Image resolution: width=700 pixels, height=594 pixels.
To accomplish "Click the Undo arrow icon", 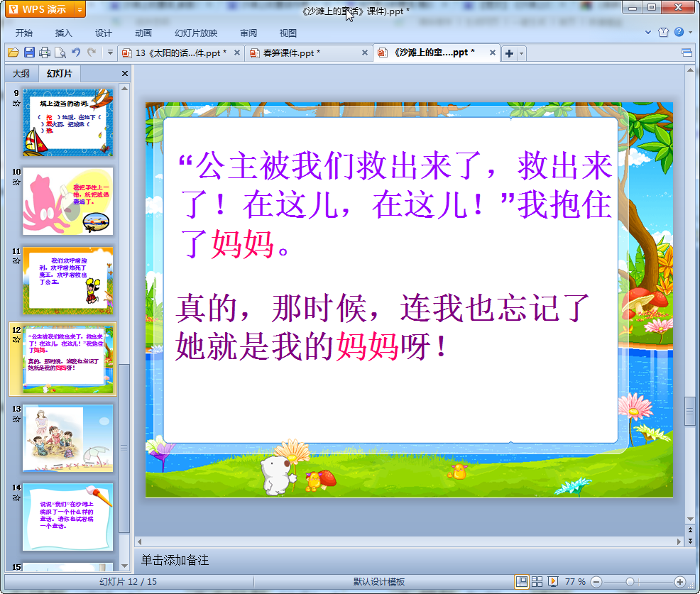I will [x=76, y=53].
